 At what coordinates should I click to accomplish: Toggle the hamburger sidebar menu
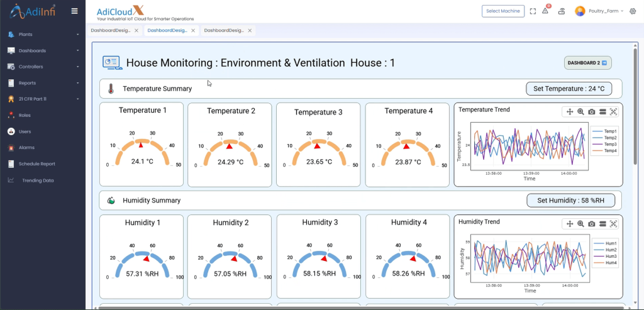coord(74,11)
